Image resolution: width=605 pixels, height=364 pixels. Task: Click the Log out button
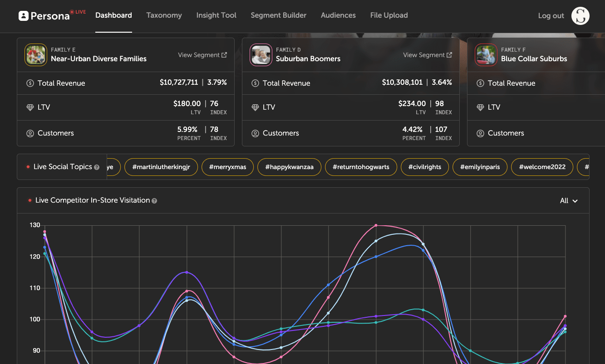pyautogui.click(x=551, y=15)
